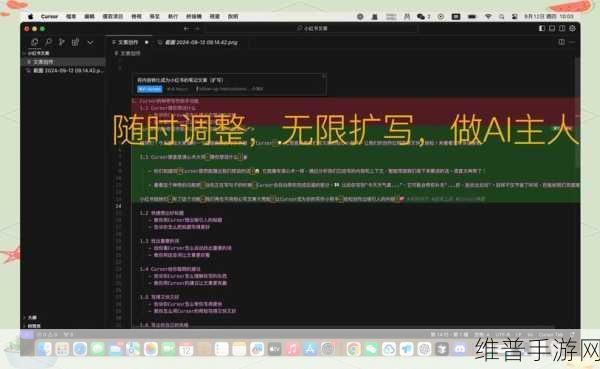Screen dimensions: 600x369
Task: Open App Store from the Dock
Action: point(310,349)
